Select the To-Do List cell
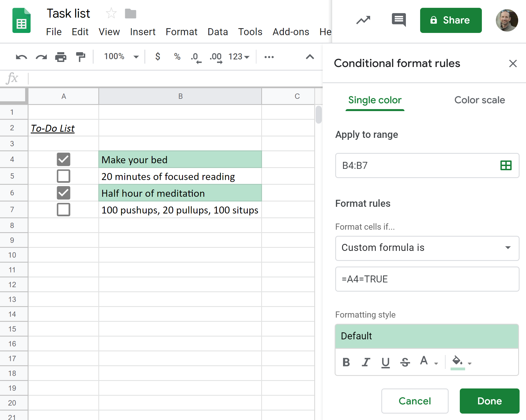Viewport: 526px width, 420px height. (63, 128)
